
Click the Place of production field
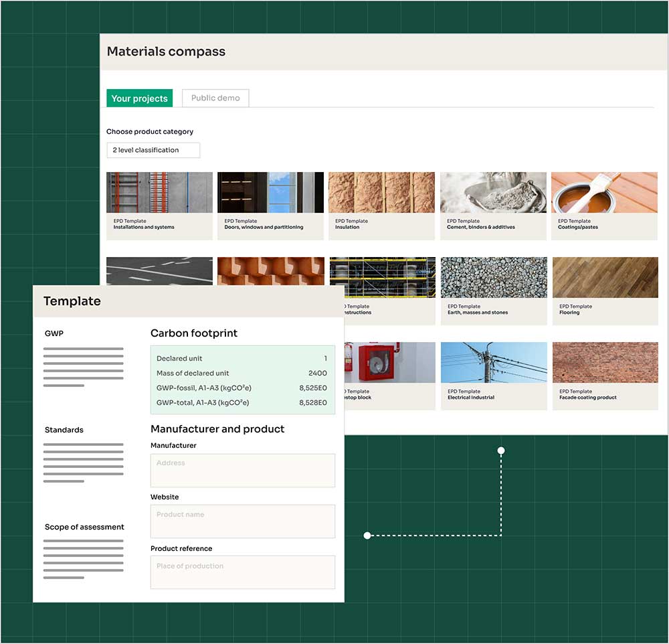point(242,572)
